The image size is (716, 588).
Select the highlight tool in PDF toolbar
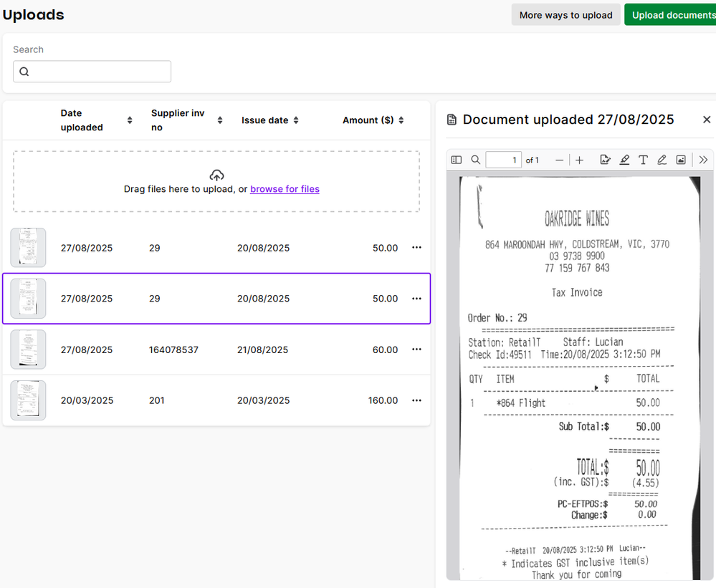click(x=624, y=160)
